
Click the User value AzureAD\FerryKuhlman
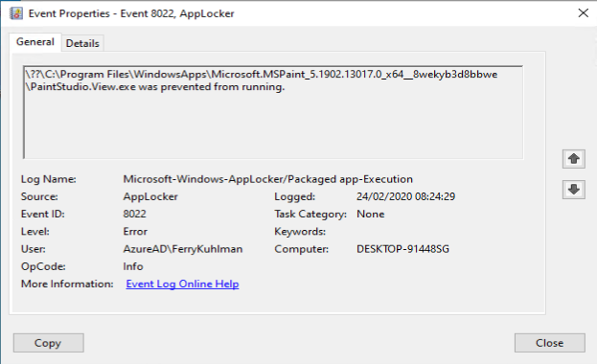[x=183, y=249]
